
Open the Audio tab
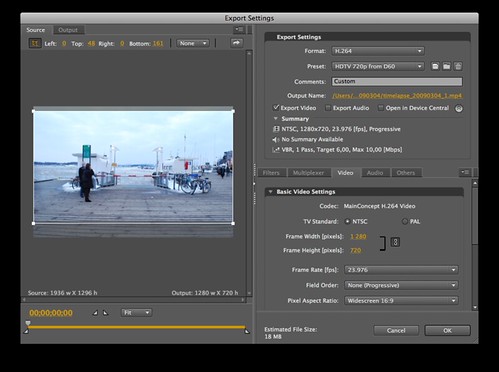click(375, 173)
